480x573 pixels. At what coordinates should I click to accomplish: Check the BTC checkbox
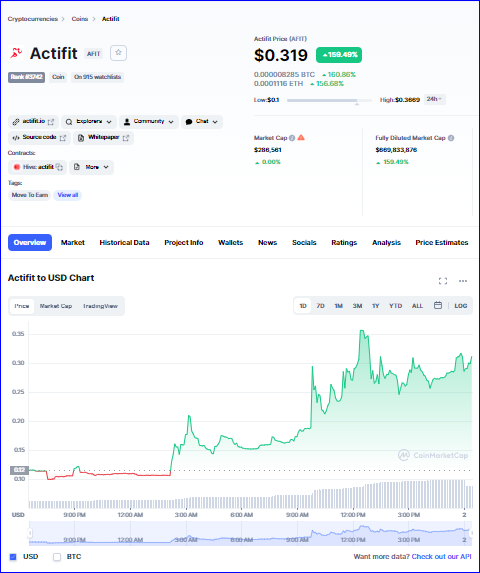point(57,557)
